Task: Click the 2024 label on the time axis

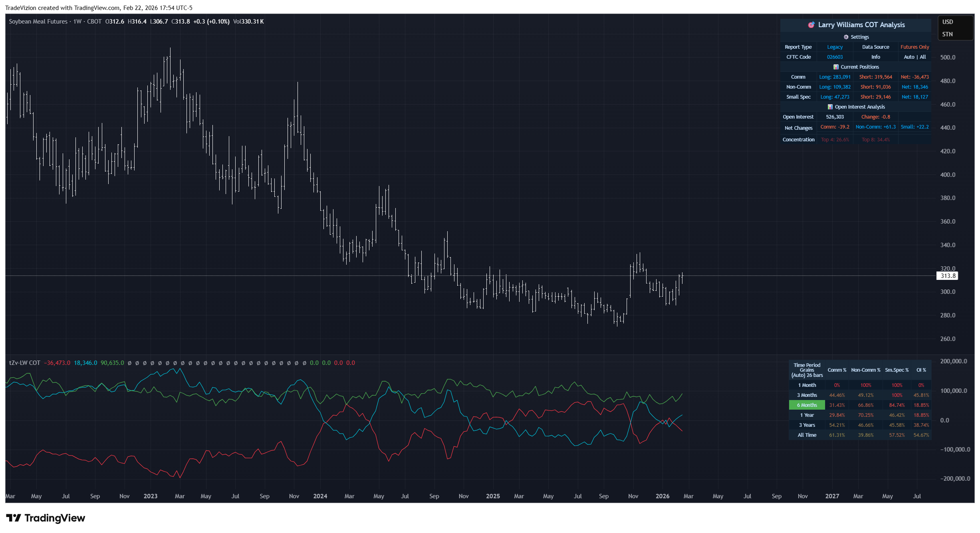Action: (x=320, y=496)
